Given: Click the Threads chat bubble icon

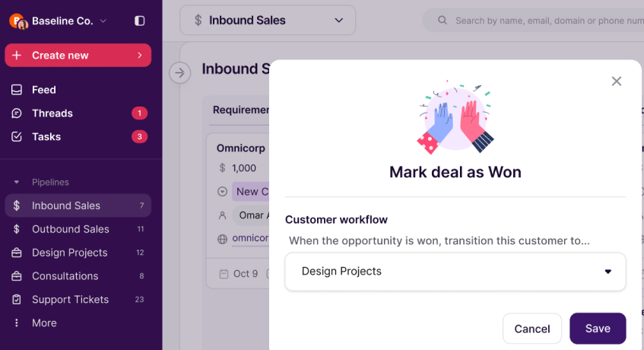Looking at the screenshot, I should [x=17, y=113].
